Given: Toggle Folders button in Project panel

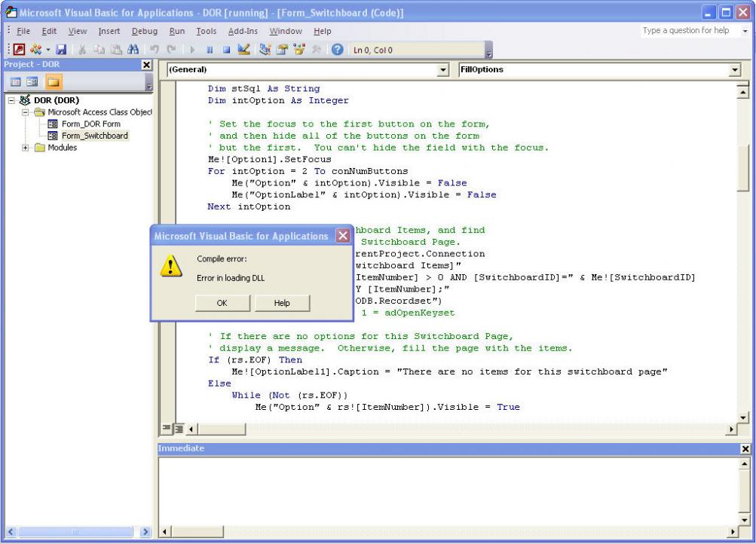Looking at the screenshot, I should coord(54,82).
